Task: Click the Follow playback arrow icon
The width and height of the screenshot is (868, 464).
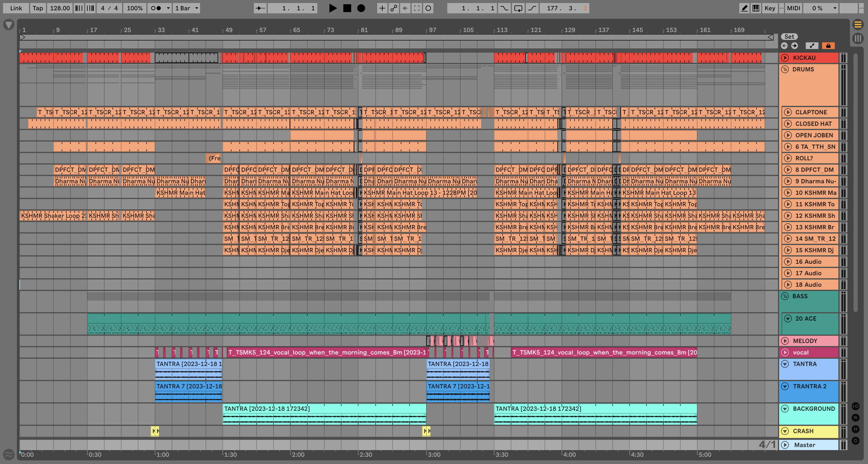Action: 260,8
